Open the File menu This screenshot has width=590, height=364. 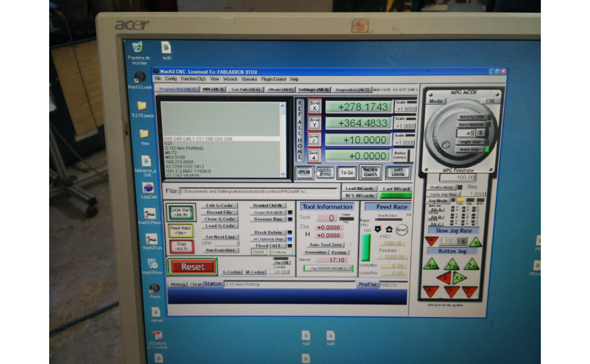coord(157,79)
